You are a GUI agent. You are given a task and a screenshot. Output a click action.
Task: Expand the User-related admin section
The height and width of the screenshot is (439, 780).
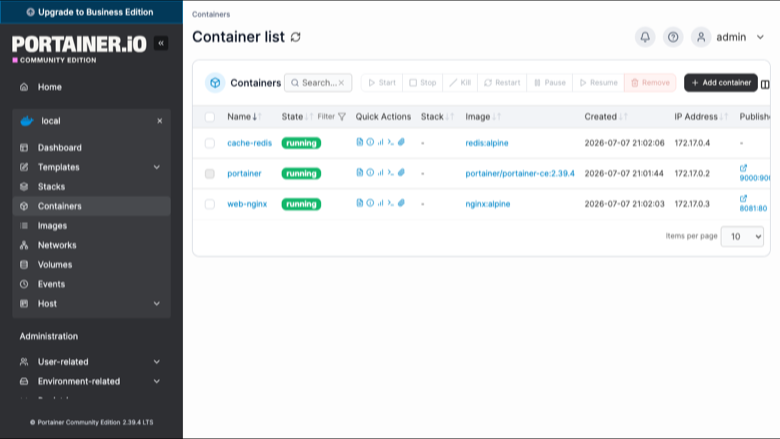click(x=92, y=362)
